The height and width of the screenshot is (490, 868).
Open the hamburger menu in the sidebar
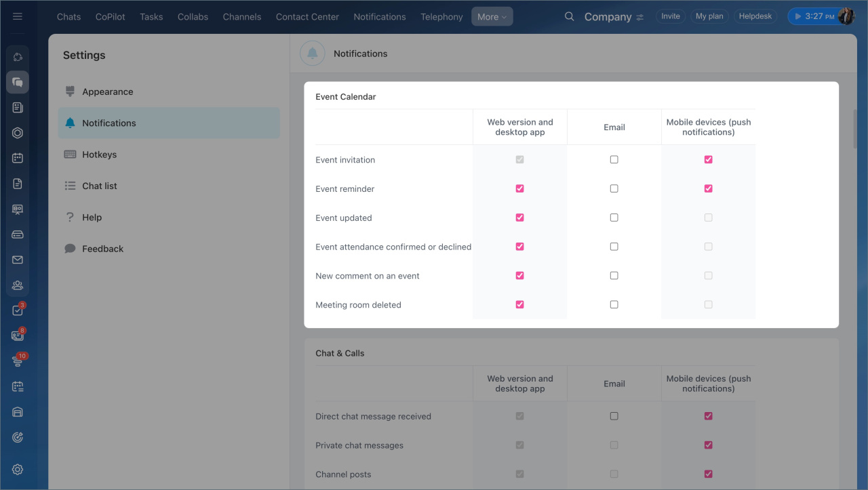pos(18,16)
